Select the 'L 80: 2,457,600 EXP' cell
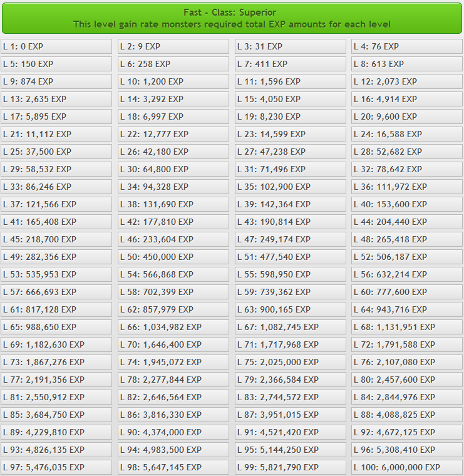This screenshot has height=476, width=464. [407, 380]
